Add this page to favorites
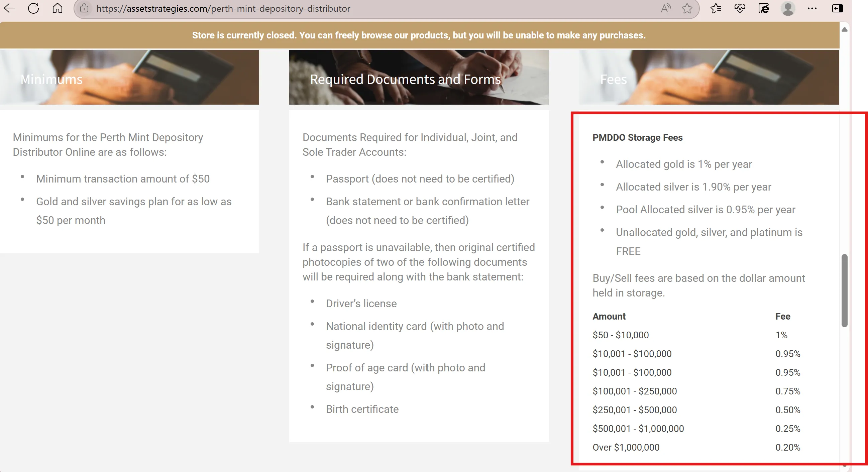Viewport: 868px width, 472px height. [x=687, y=8]
